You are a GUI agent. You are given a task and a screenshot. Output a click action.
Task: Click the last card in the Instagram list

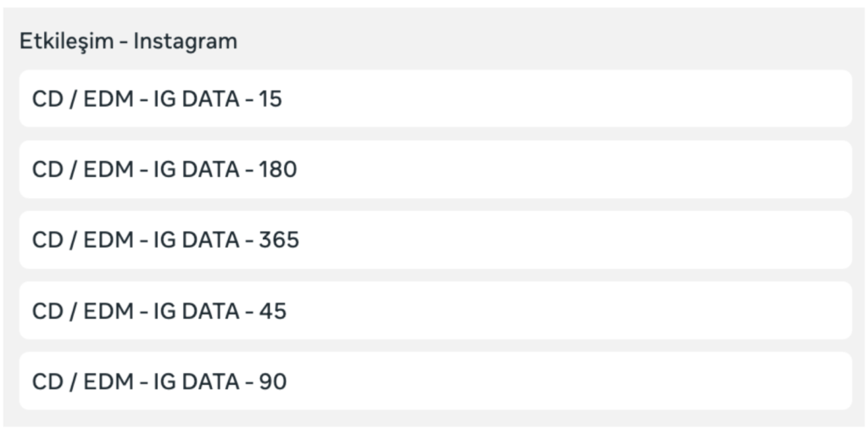tap(434, 381)
